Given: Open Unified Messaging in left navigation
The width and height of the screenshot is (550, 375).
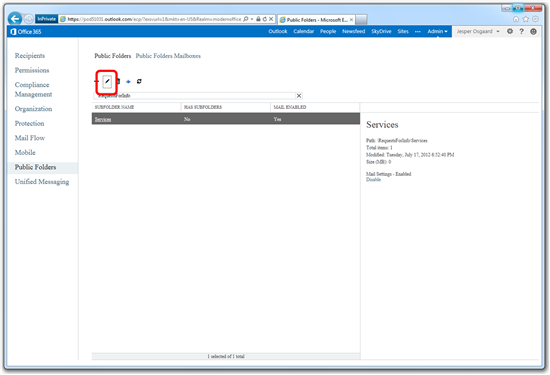Looking at the screenshot, I should [x=42, y=182].
